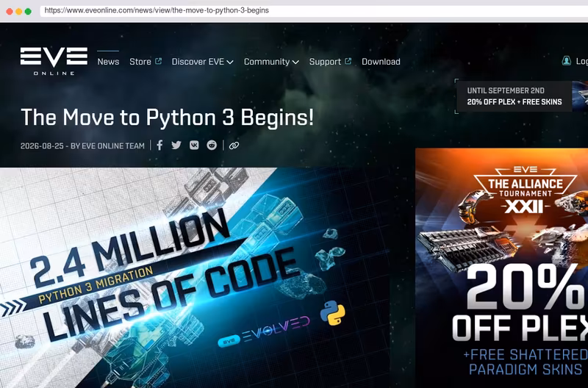Image resolution: width=588 pixels, height=388 pixels.
Task: Open the Alliance Tournament XXII advertisement
Action: pyautogui.click(x=501, y=268)
